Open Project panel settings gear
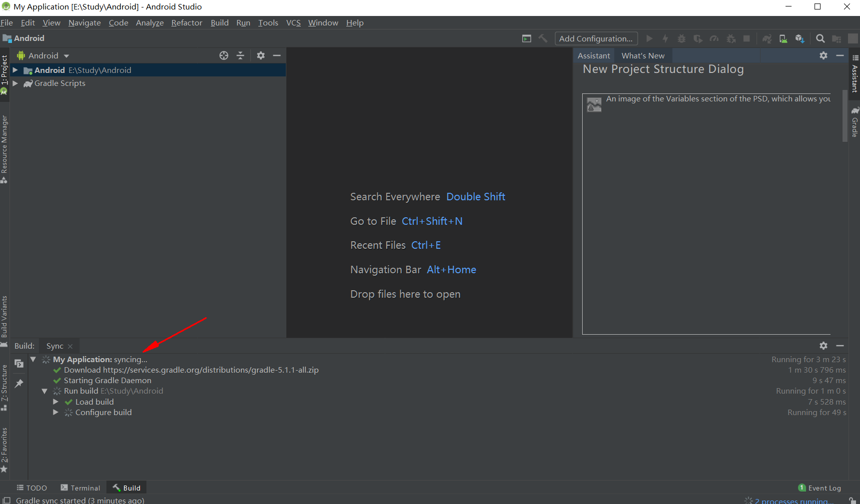This screenshot has height=504, width=860. point(261,55)
